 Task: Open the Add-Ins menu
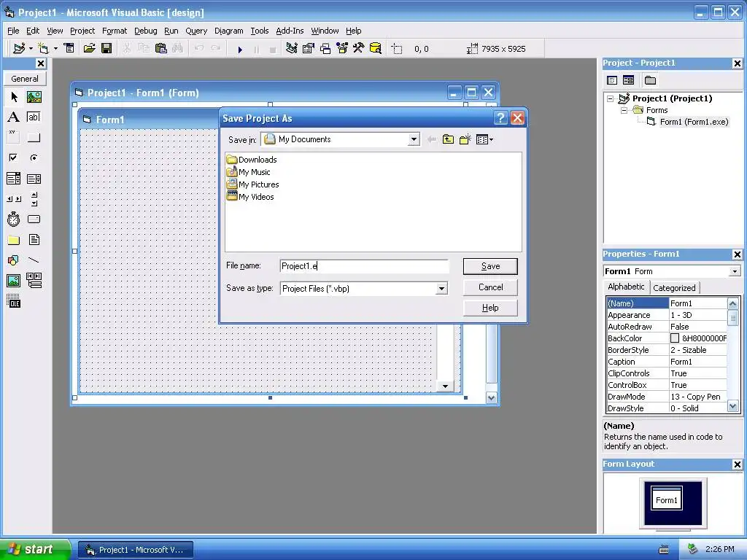coord(290,31)
